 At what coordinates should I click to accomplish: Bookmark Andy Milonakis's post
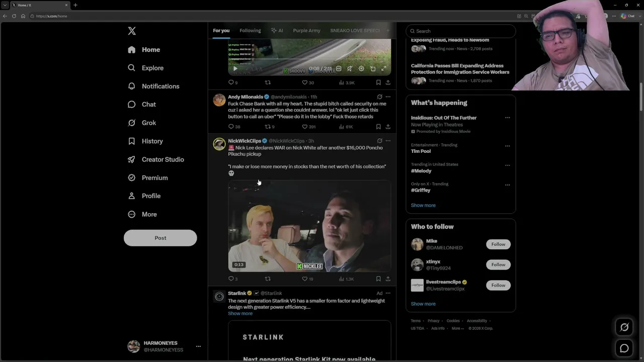(378, 127)
